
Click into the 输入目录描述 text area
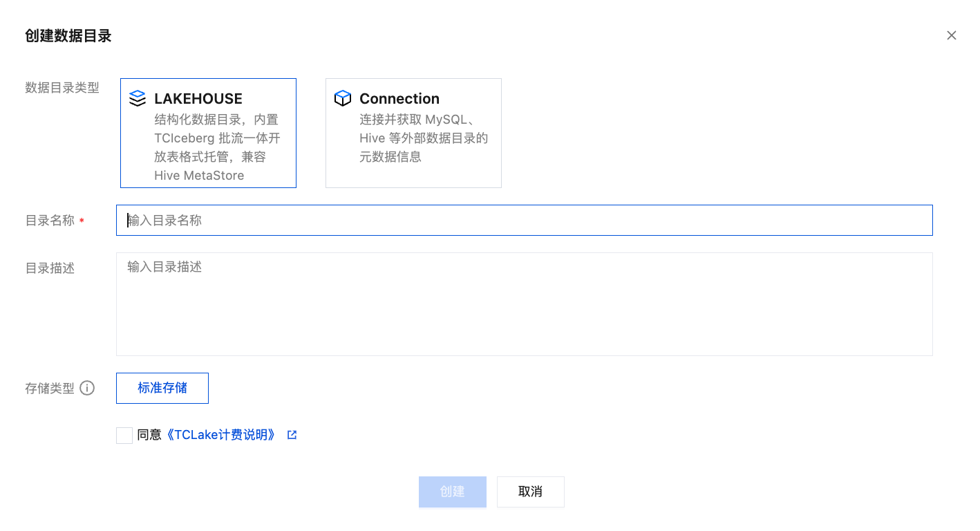coord(524,304)
